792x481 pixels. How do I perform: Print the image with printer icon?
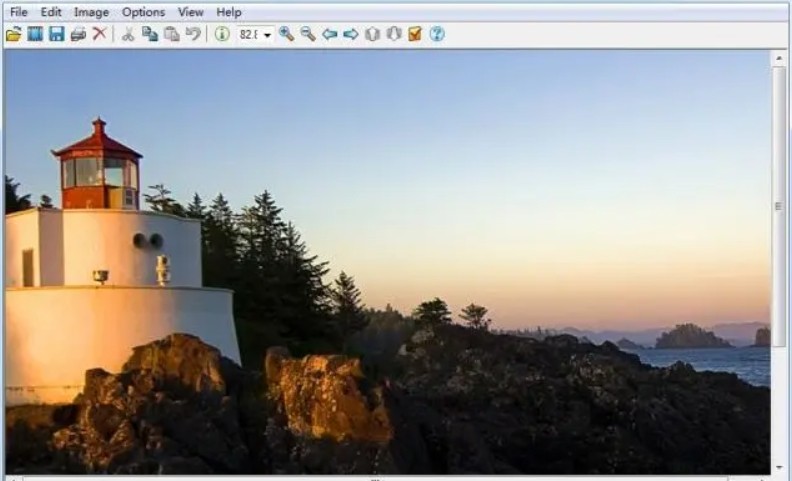point(78,34)
